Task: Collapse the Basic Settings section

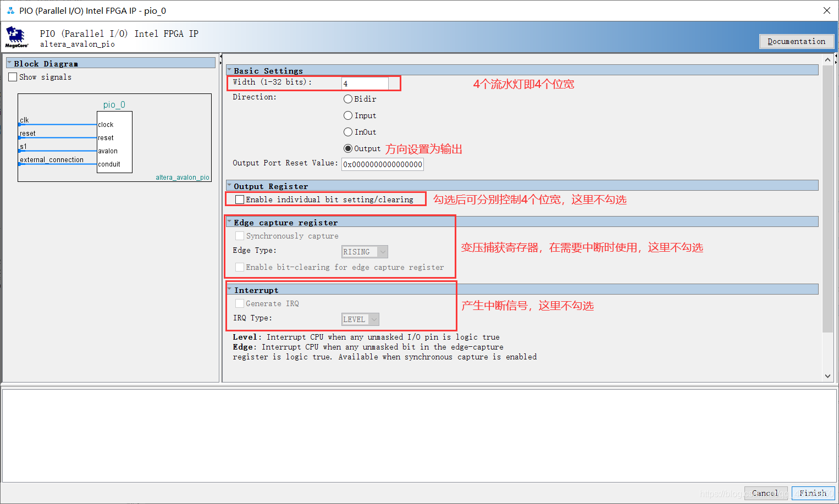Action: (229, 70)
